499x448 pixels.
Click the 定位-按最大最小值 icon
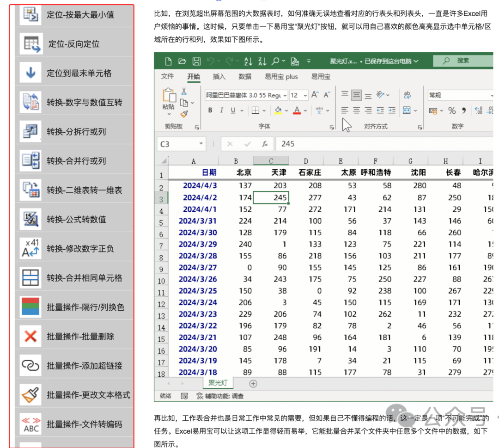point(30,15)
